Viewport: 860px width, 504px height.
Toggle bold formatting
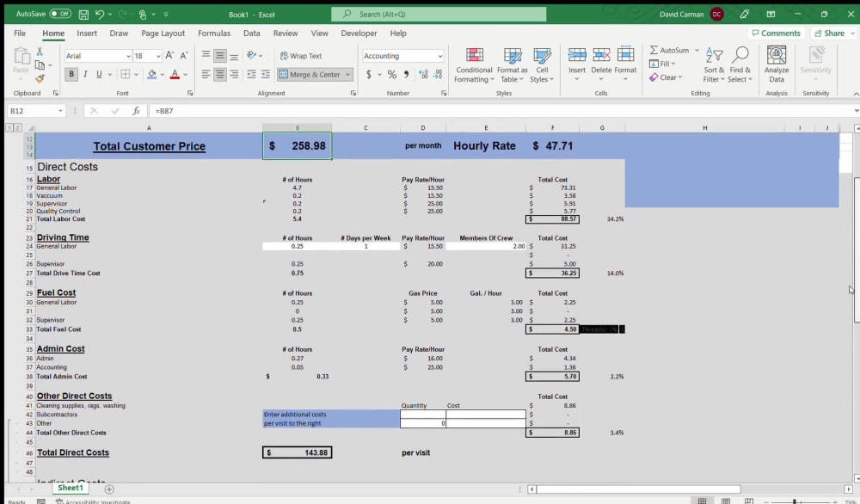(x=71, y=74)
